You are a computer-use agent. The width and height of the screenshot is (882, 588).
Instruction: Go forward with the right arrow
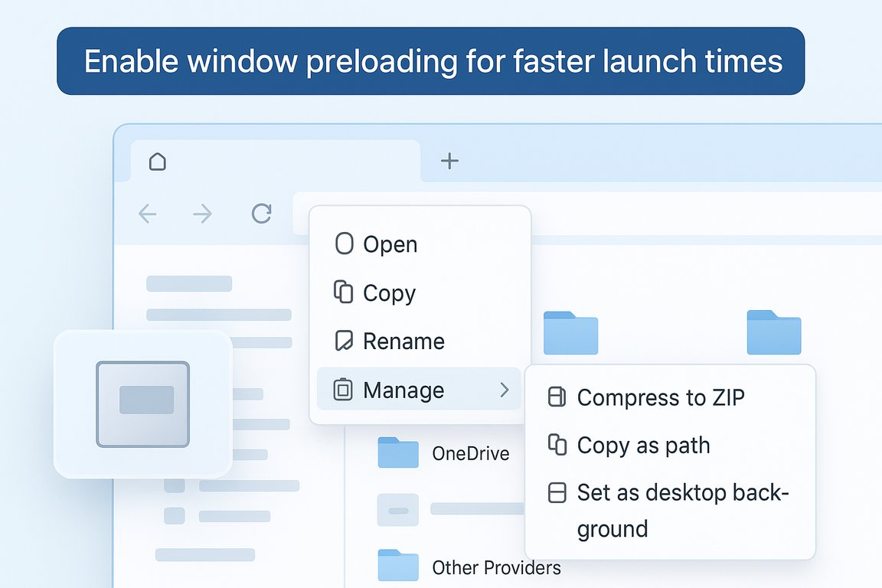tap(202, 214)
